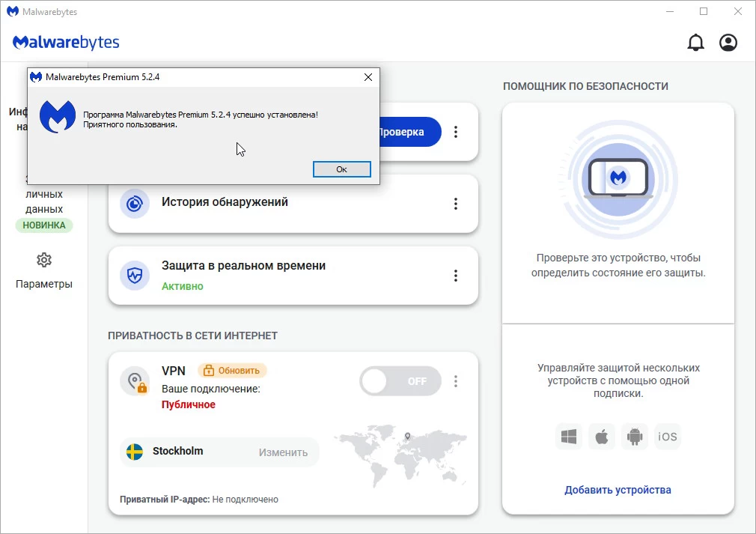This screenshot has width=756, height=534.
Task: Click Изменить to change Stockholm server
Action: point(283,452)
